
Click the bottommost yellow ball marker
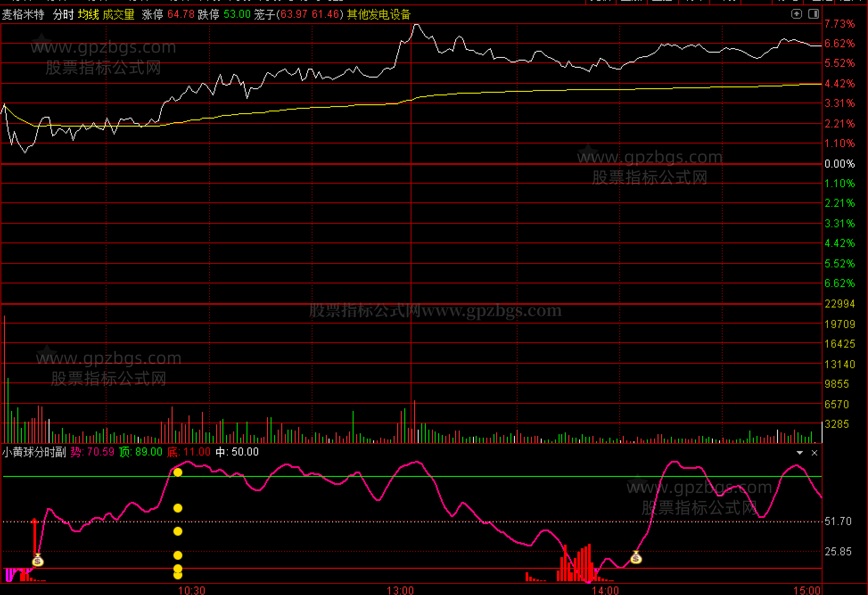(x=178, y=575)
